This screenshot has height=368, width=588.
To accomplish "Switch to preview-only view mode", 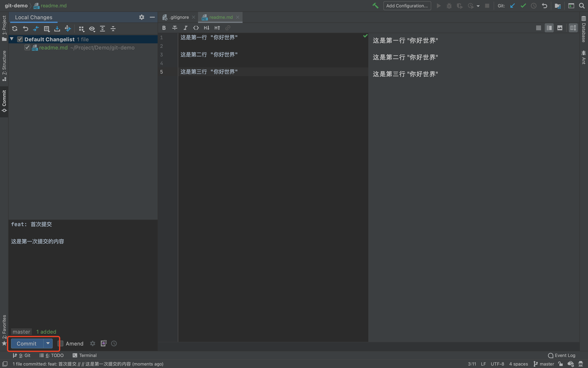I will click(x=560, y=28).
